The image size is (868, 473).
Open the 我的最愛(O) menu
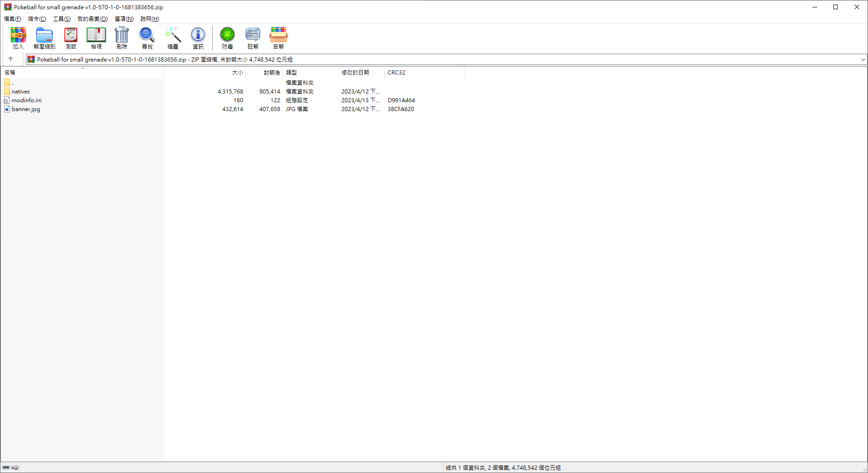click(92, 19)
